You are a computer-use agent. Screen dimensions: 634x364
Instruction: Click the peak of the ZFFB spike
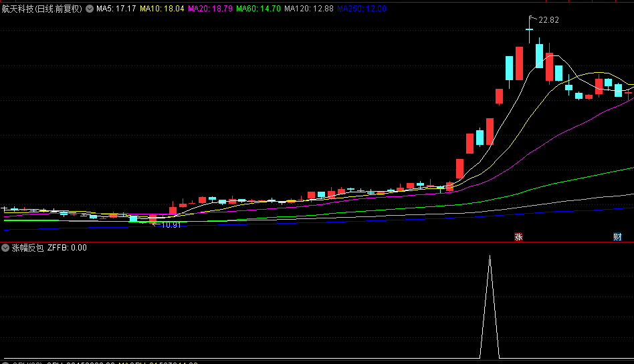tap(490, 256)
